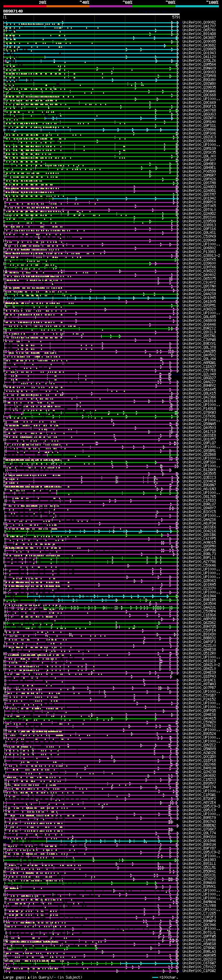Select label UniRef100_A8J1N3
The height and width of the screenshot is (980, 222).
[199, 489]
